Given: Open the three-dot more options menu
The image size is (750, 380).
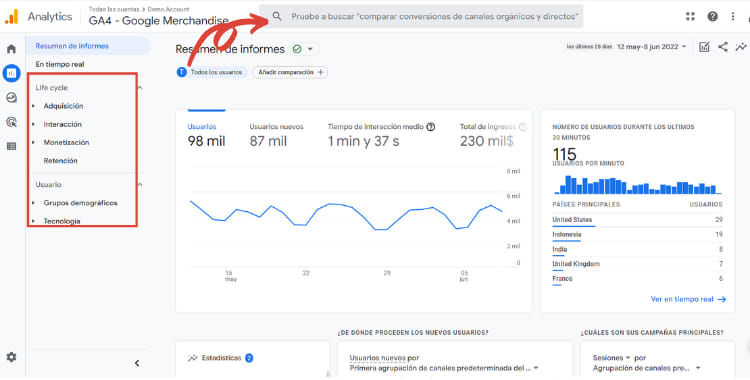Looking at the screenshot, I should point(733,16).
